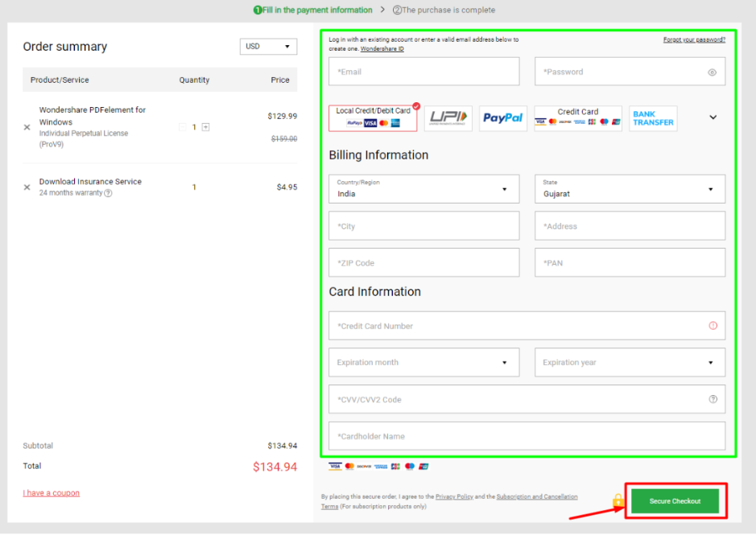Remove Download Insurance Service from the order
The image size is (756, 535).
(x=27, y=187)
